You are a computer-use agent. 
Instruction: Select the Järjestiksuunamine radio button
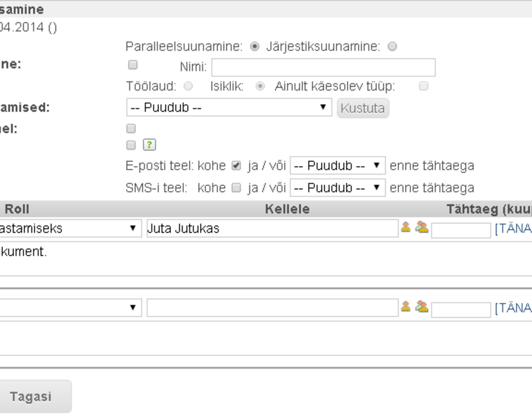point(392,46)
